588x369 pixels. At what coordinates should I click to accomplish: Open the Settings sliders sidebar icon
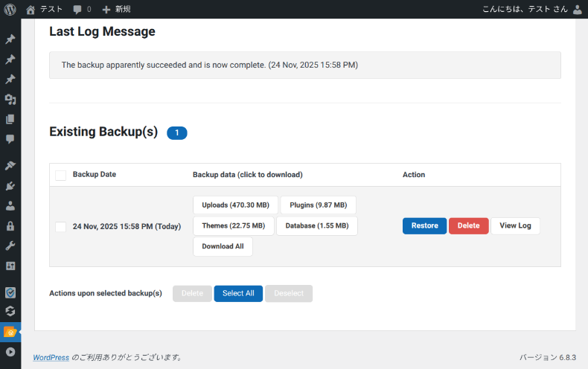tap(10, 266)
